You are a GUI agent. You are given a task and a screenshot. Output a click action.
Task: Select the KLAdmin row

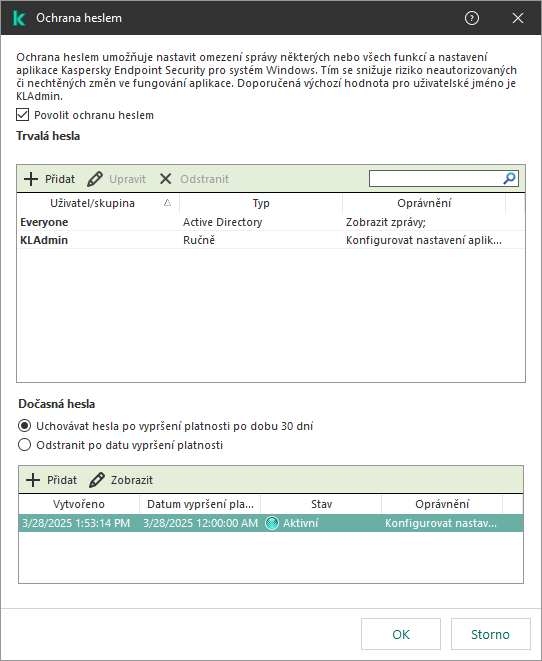(271, 240)
